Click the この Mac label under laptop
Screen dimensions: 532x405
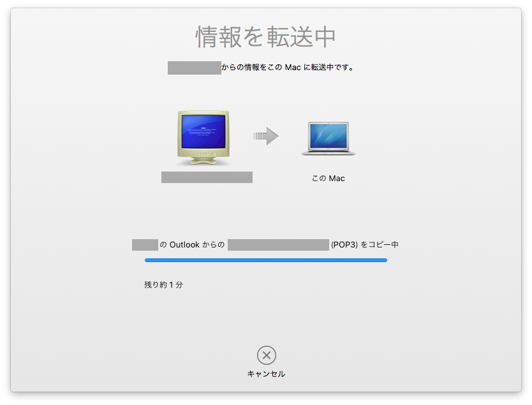pyautogui.click(x=329, y=178)
